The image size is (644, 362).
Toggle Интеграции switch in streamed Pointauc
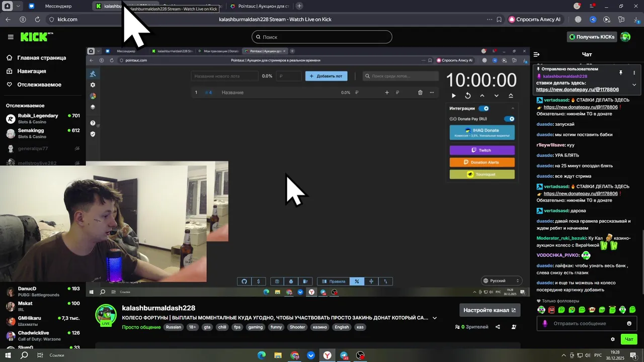[x=484, y=108]
